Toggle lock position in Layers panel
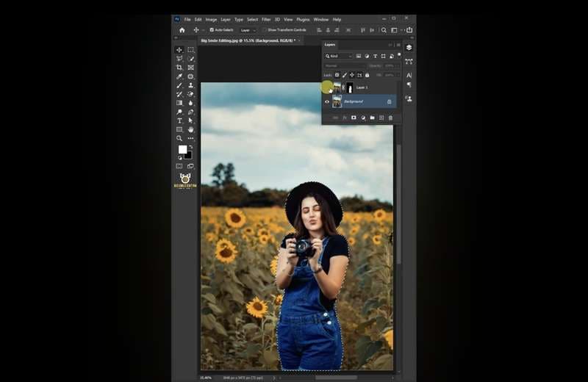The image size is (588, 382). coord(352,75)
